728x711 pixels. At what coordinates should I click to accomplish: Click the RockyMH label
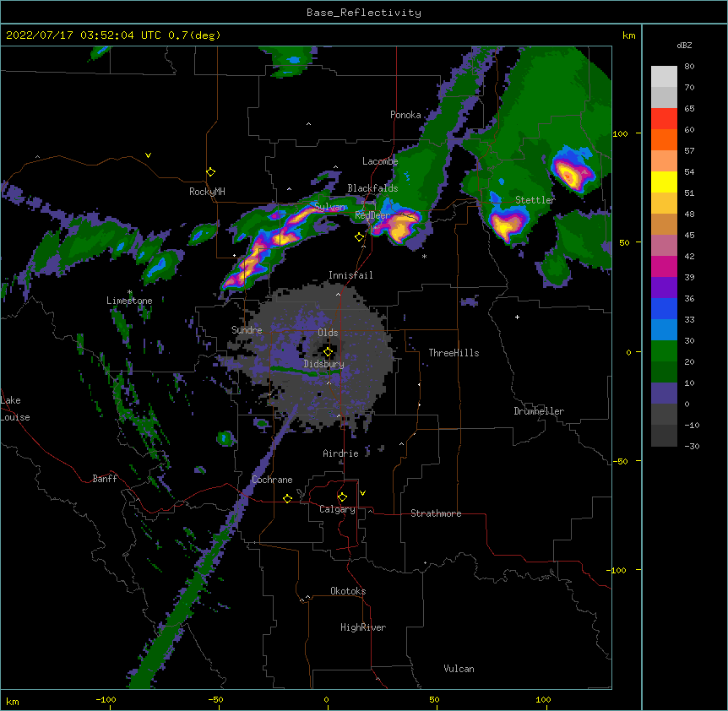coord(207,192)
